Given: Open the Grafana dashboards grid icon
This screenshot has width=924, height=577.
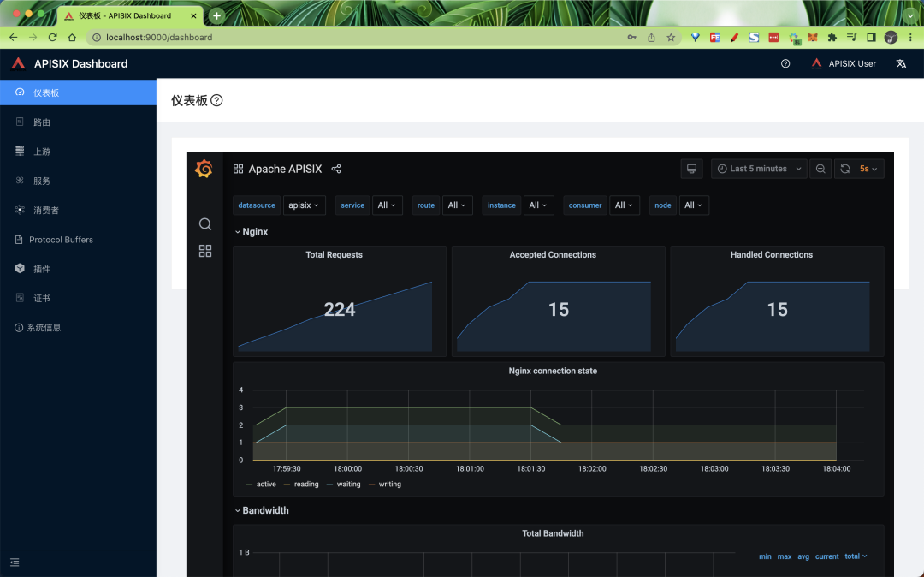Looking at the screenshot, I should 205,251.
